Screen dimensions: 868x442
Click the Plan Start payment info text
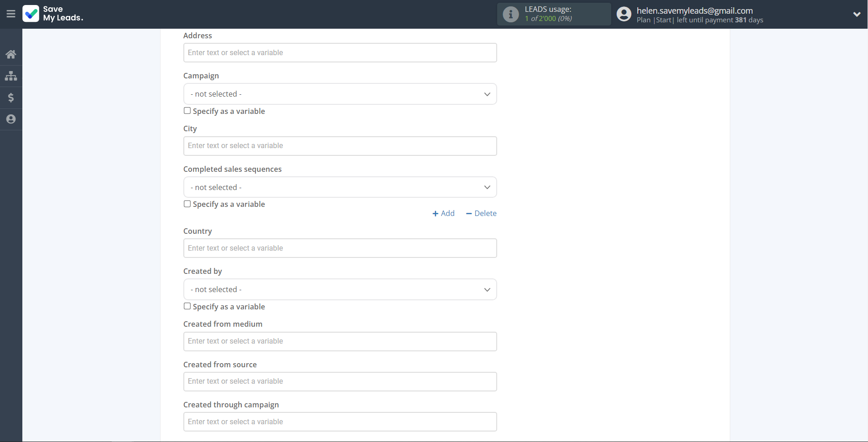[x=700, y=20]
